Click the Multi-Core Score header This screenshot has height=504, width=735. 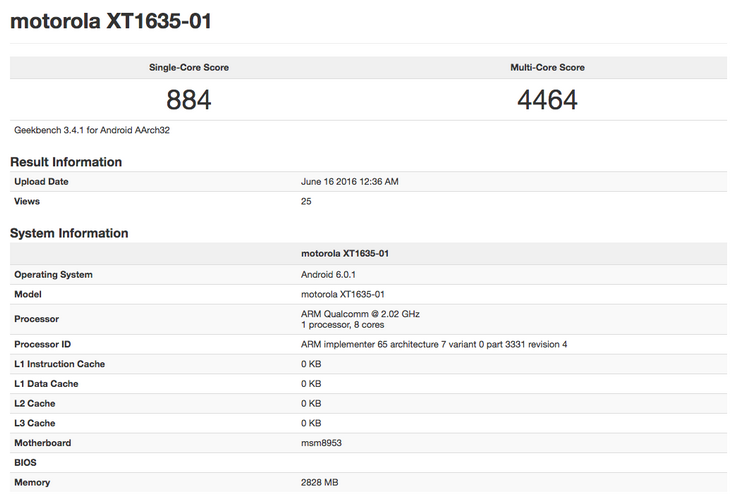click(x=547, y=68)
